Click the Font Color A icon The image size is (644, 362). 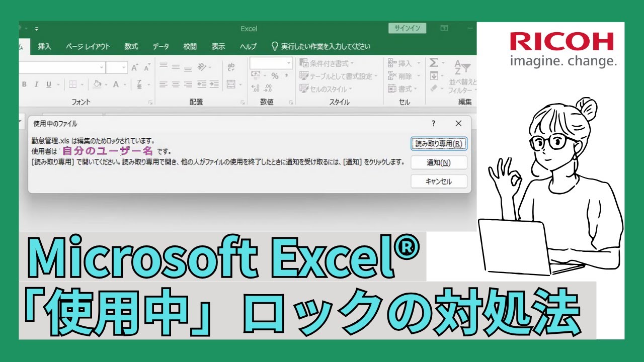[116, 84]
